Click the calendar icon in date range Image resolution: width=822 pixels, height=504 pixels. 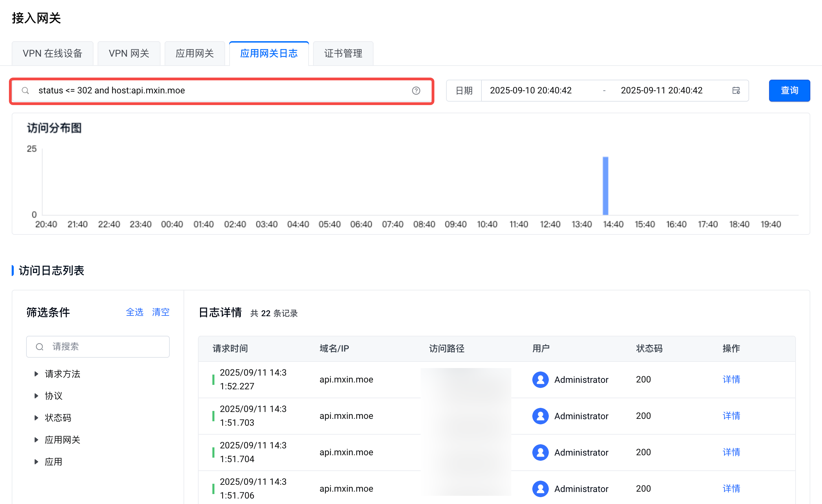(736, 91)
